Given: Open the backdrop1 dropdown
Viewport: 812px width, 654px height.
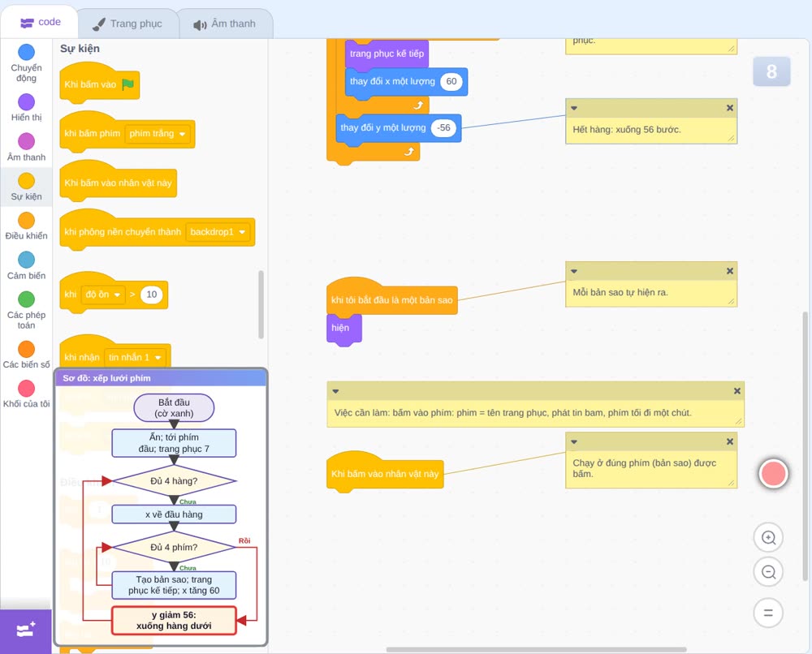Looking at the screenshot, I should (x=218, y=232).
